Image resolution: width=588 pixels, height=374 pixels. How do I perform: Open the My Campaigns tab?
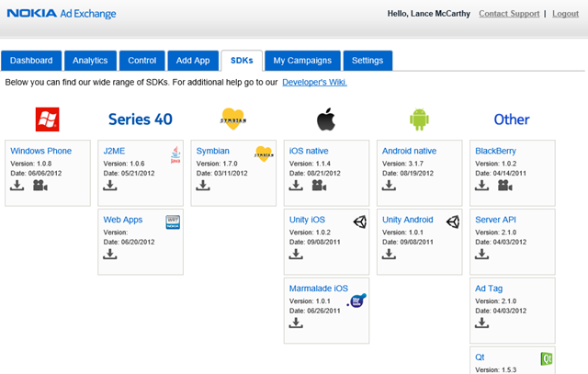[x=302, y=61]
